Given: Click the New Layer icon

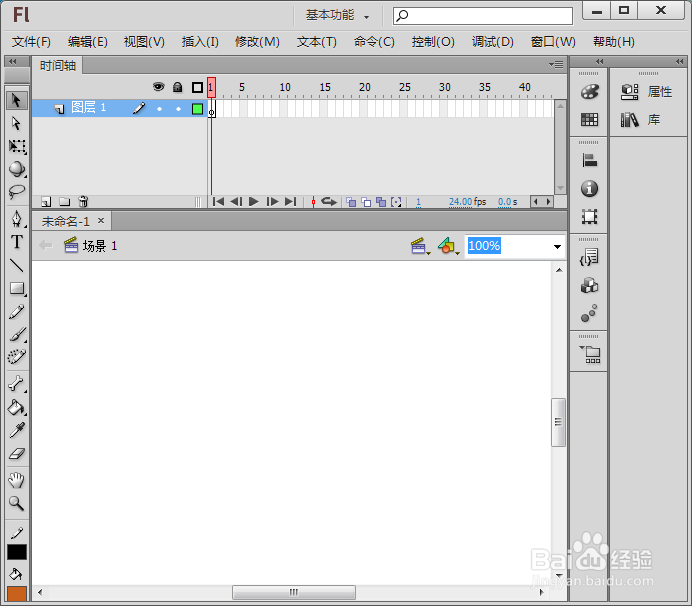Looking at the screenshot, I should coord(46,202).
